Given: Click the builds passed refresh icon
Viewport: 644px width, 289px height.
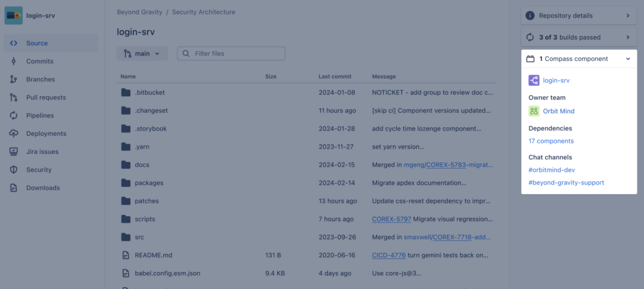Looking at the screenshot, I should (x=530, y=37).
